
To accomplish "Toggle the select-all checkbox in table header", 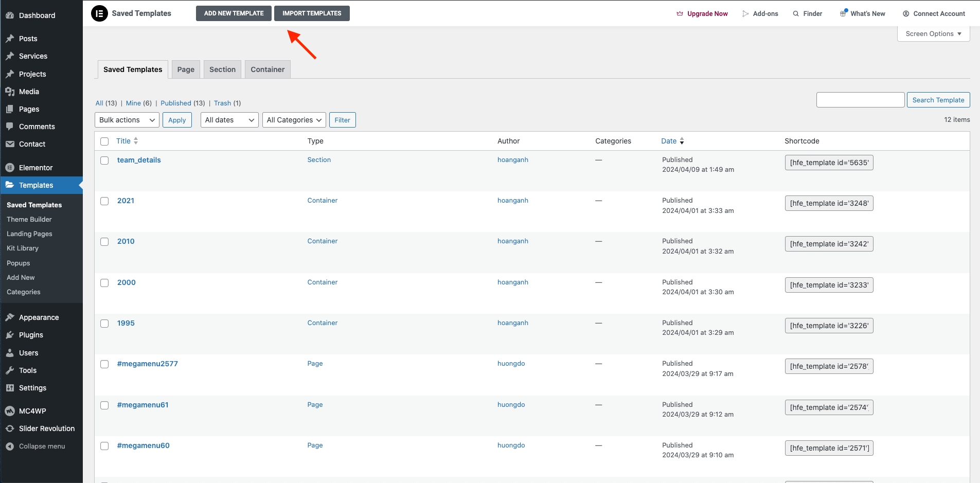I will pos(104,141).
